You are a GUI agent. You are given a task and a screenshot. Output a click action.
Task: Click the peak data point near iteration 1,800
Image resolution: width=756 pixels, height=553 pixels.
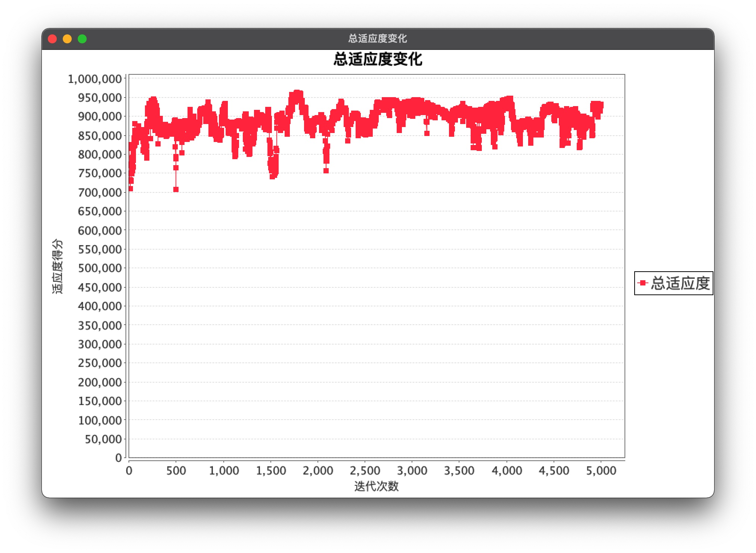click(297, 92)
